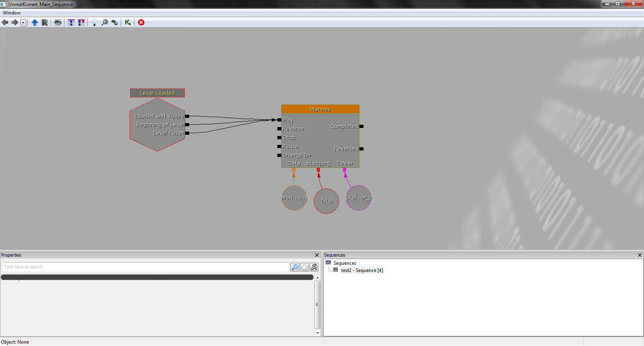Click the Change Dir input connector
The height and width of the screenshot is (346, 644).
coord(279,155)
